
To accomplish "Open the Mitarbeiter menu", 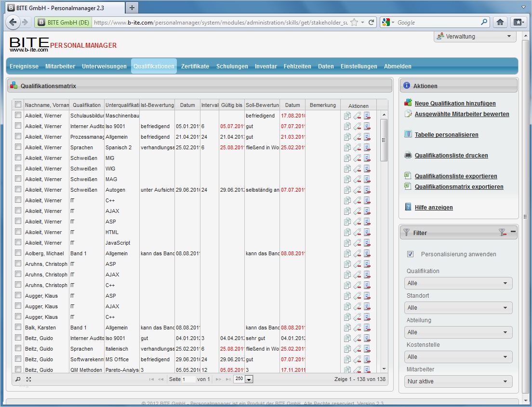I will point(60,66).
